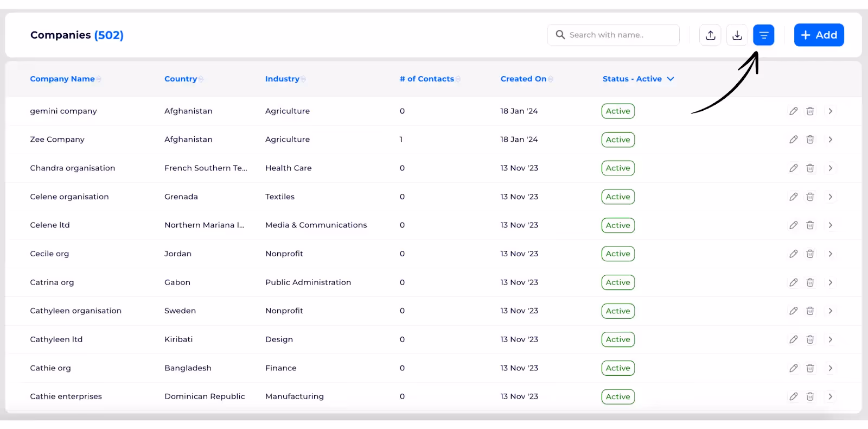Expand Chandra organisation row chevron

[830, 168]
